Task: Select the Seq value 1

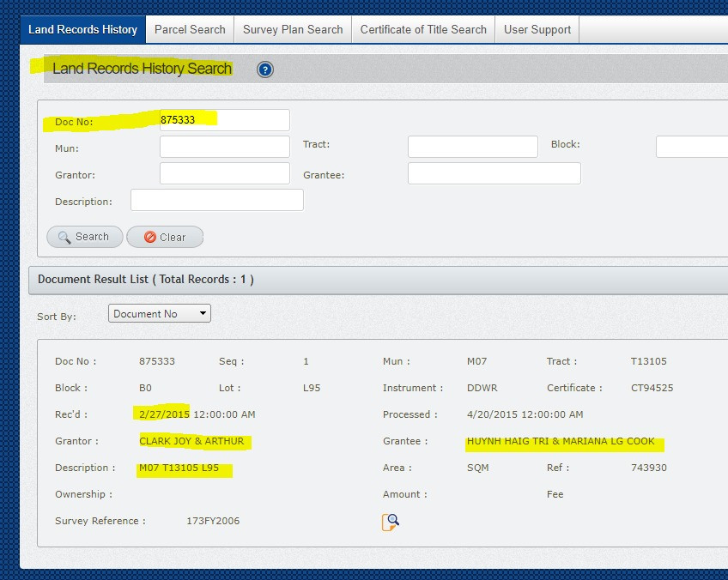Action: point(306,361)
